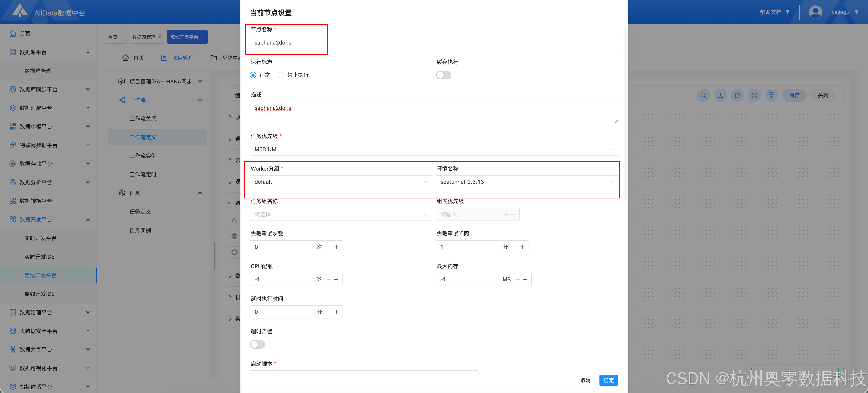Click the search icon in canvas toolbar
The image size is (868, 393).
coord(703,95)
